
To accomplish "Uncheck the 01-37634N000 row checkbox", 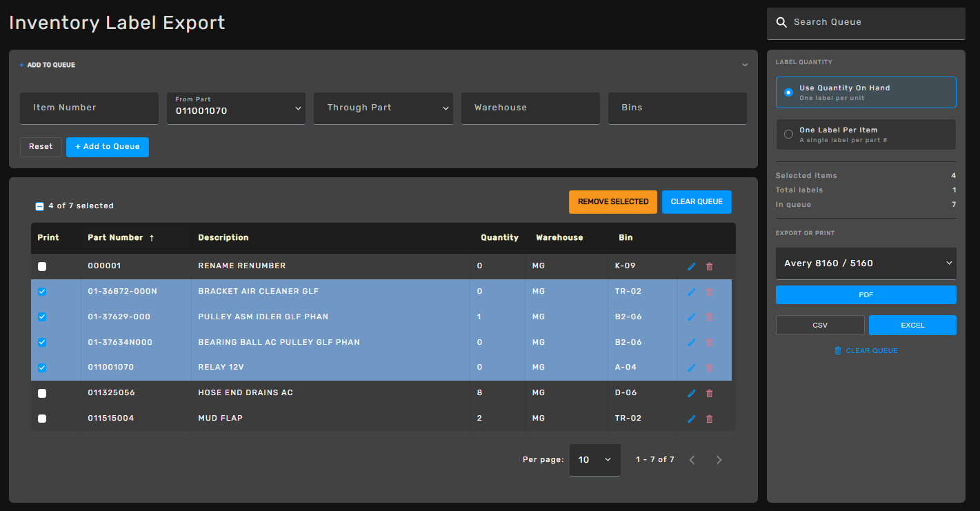I will click(42, 342).
